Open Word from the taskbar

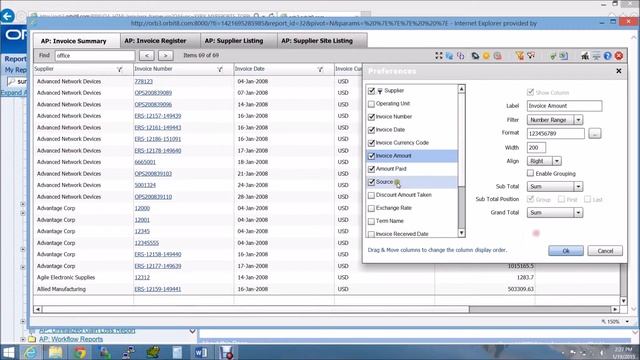[x=201, y=352]
